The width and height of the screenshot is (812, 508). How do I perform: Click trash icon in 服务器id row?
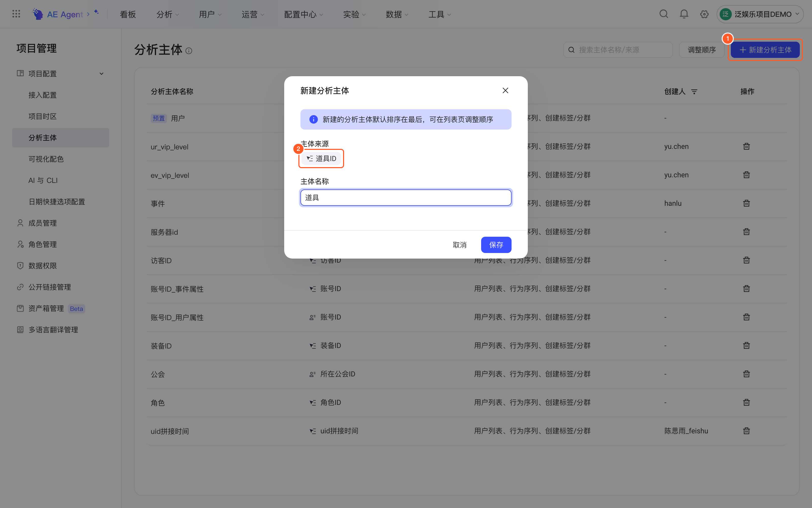point(746,232)
